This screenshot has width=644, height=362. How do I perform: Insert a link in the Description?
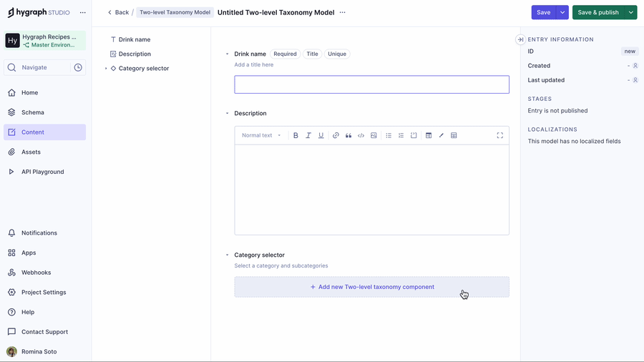tap(336, 135)
